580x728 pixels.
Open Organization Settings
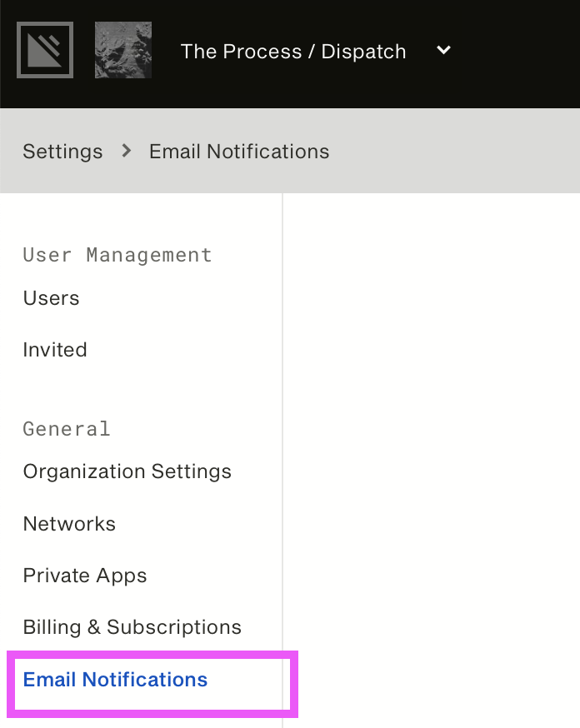pyautogui.click(x=127, y=471)
